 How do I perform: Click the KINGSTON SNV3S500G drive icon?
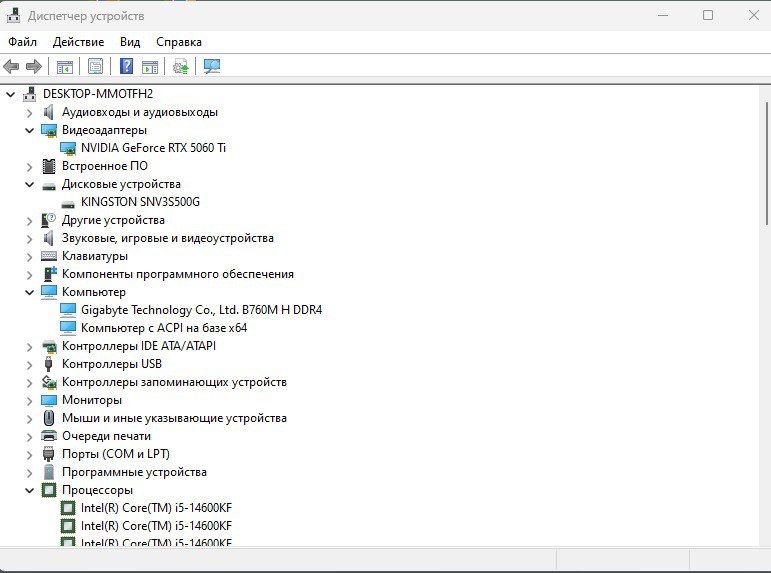68,203
